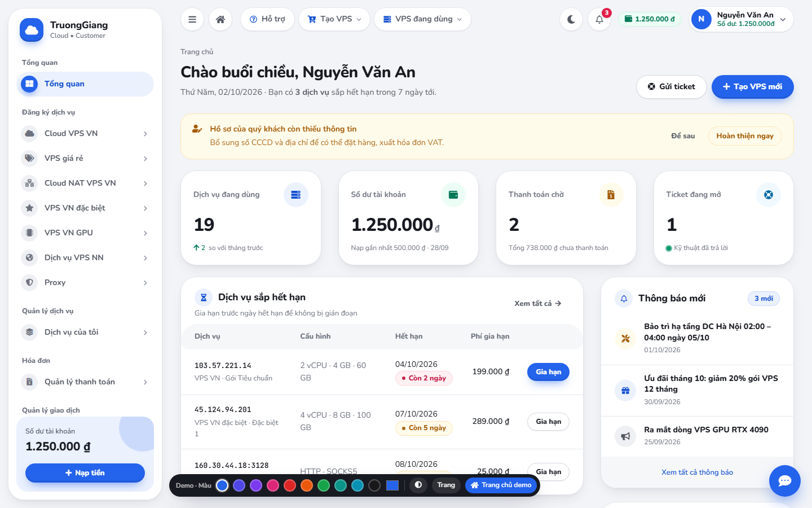Open the Nguyễn Văn An account dropdown chevron

point(783,20)
